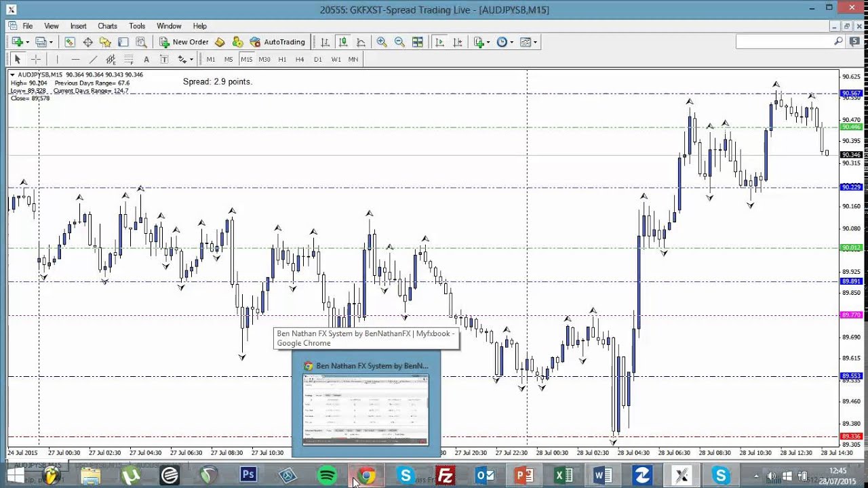Image resolution: width=868 pixels, height=488 pixels.
Task: Open the Window menu
Action: 169,26
